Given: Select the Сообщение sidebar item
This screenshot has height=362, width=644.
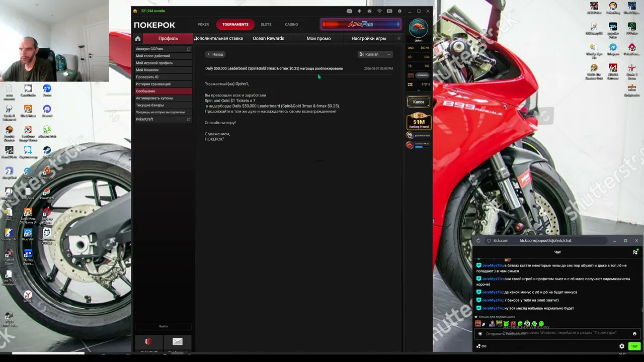Looking at the screenshot, I should tap(164, 91).
